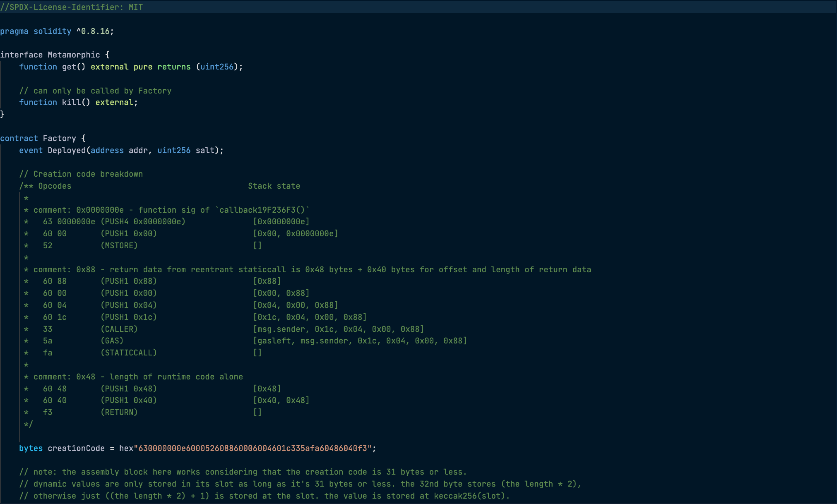Click the Metamorphic interface name
Screen dimensions: 837x504
(x=74, y=55)
